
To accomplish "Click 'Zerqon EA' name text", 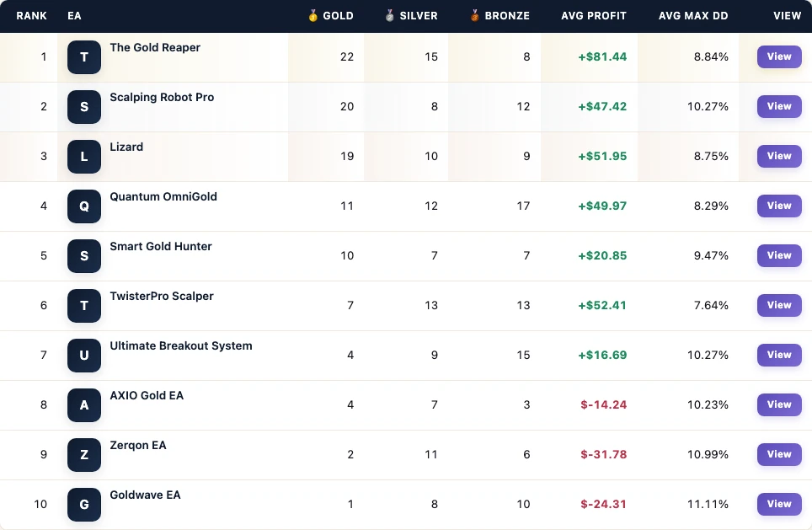I will (138, 446).
